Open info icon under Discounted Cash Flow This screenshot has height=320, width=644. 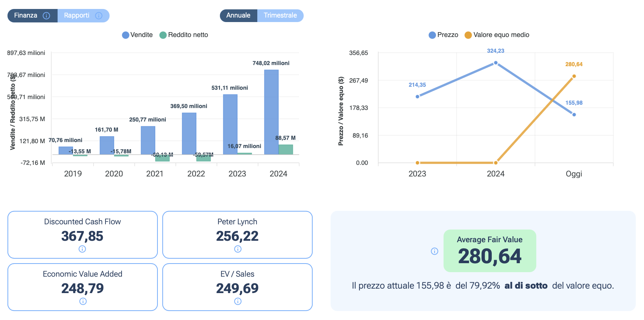click(x=82, y=249)
